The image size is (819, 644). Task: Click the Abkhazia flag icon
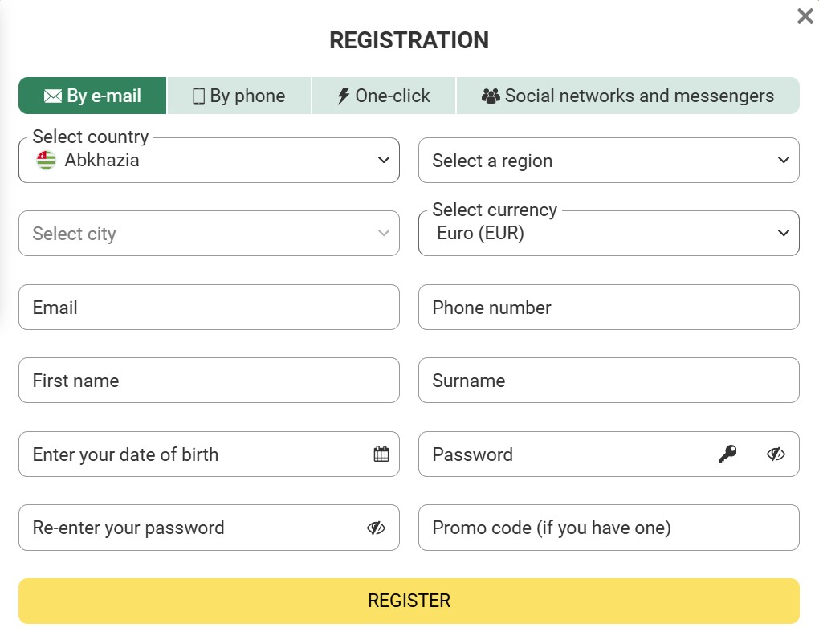[47, 161]
